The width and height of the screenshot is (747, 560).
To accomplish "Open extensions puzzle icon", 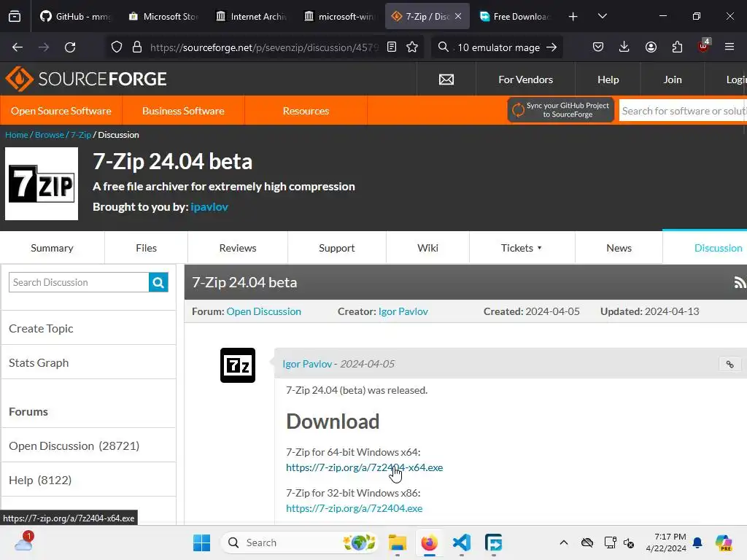I will [x=677, y=47].
